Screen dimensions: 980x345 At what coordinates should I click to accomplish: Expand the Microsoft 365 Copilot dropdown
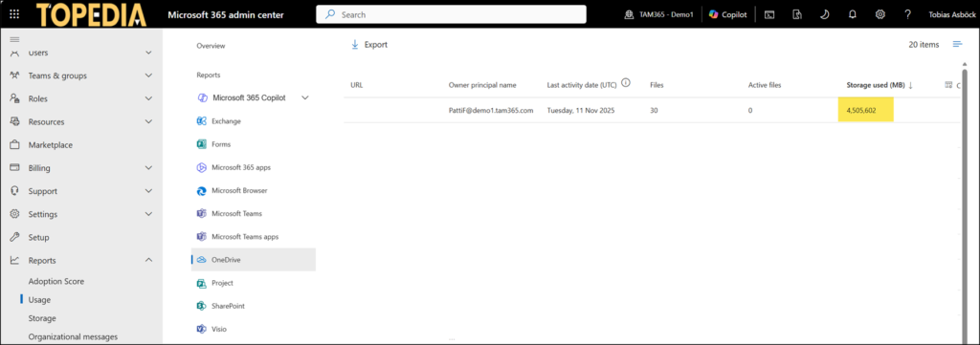[x=305, y=97]
